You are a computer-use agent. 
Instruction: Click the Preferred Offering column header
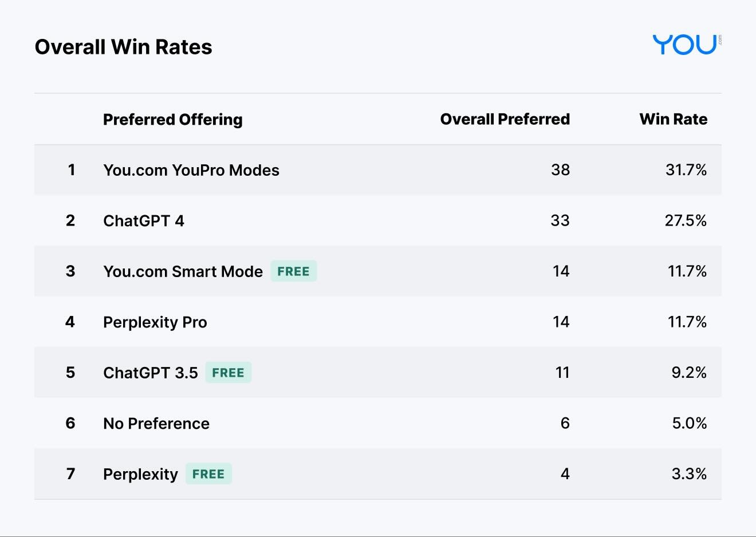coord(172,119)
